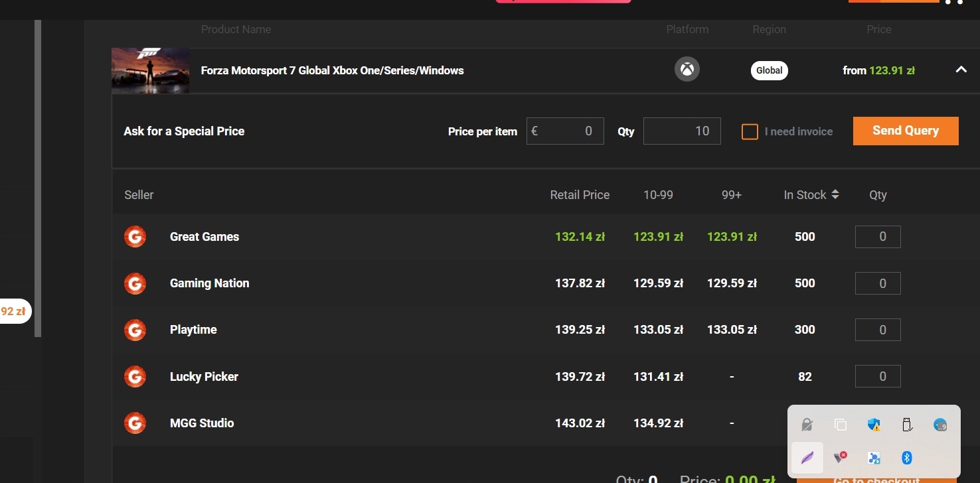Click Lucky Picker stock count 82

(x=805, y=377)
